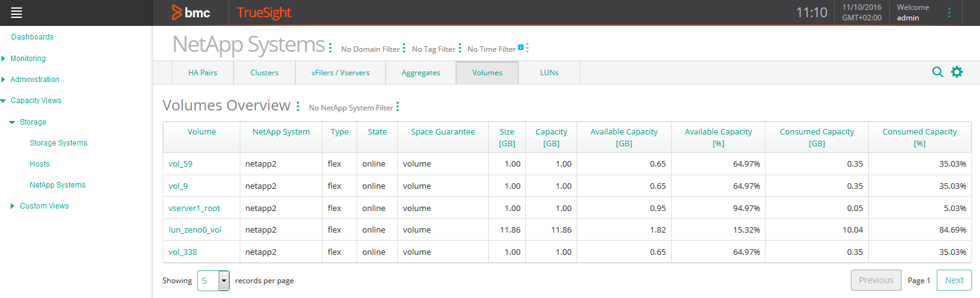980x298 pixels.
Task: Click the Previous page button
Action: coord(876,280)
